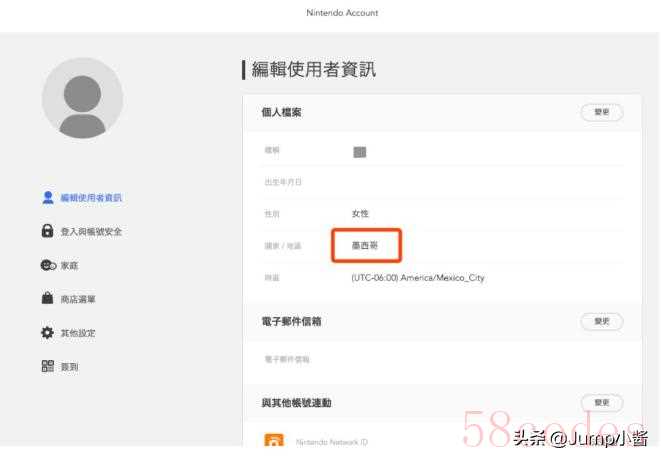Click the person icon beside 編輯使用者資訊
This screenshot has width=661, height=460.
pyautogui.click(x=48, y=197)
